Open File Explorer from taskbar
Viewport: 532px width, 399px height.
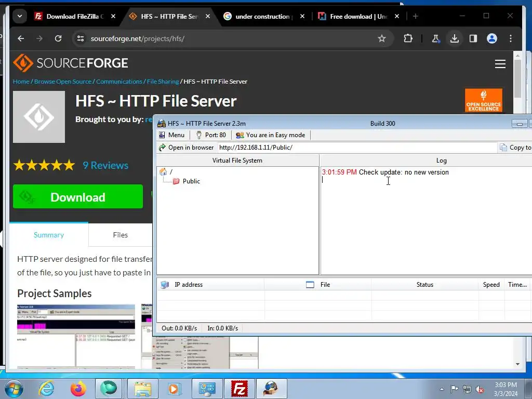click(x=143, y=389)
